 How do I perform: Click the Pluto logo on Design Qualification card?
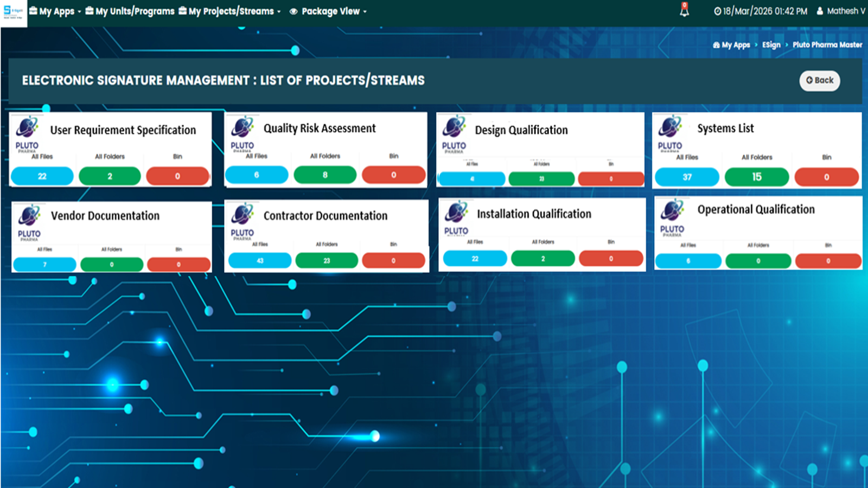[454, 134]
